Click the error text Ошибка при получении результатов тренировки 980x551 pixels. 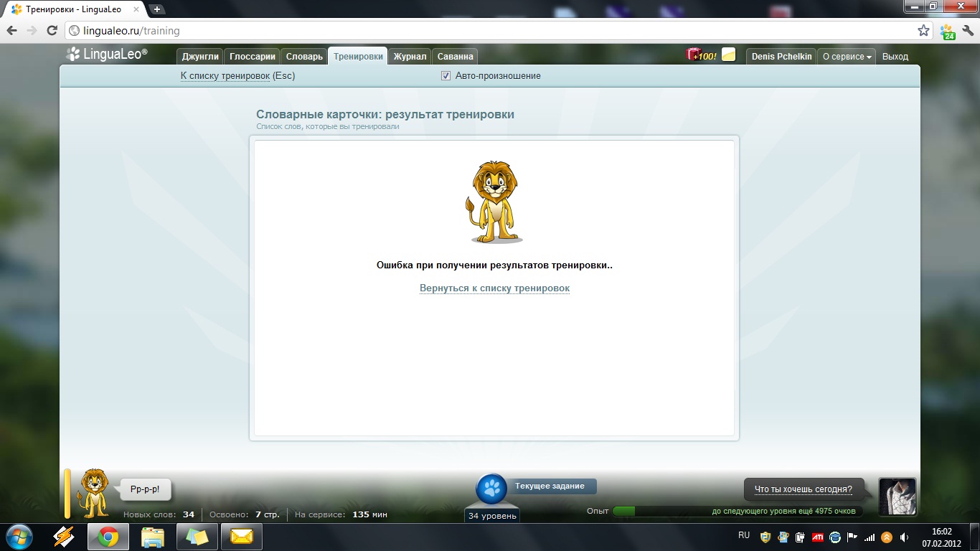[x=494, y=265]
